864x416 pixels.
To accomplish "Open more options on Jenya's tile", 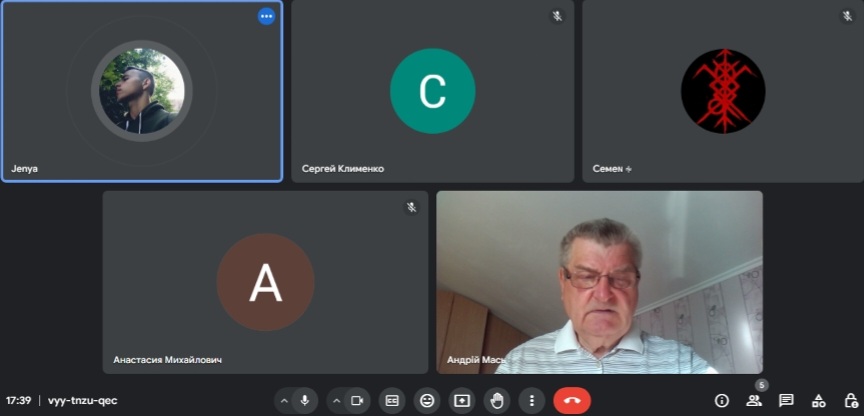I will [266, 16].
